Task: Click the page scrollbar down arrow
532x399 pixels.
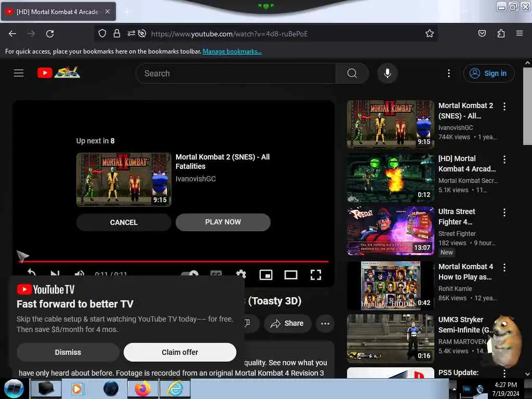Action: tap(527, 374)
